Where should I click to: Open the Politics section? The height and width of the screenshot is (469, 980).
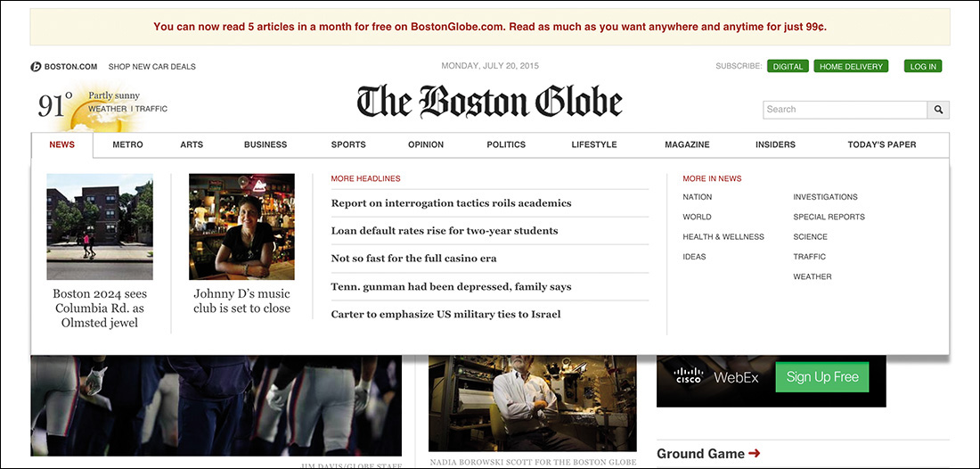click(x=506, y=144)
